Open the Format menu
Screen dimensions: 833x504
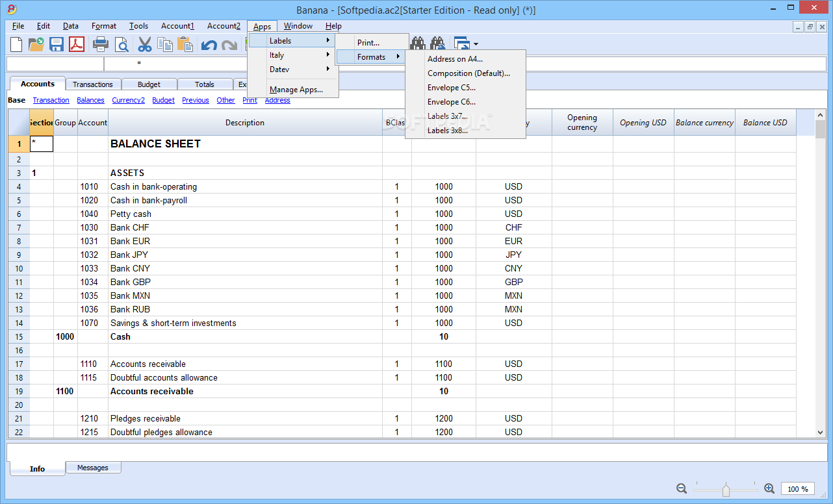click(x=104, y=26)
